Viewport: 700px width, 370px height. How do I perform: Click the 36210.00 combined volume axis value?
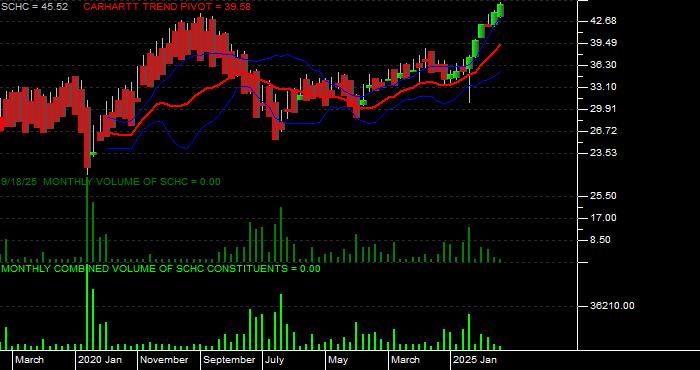(612, 306)
